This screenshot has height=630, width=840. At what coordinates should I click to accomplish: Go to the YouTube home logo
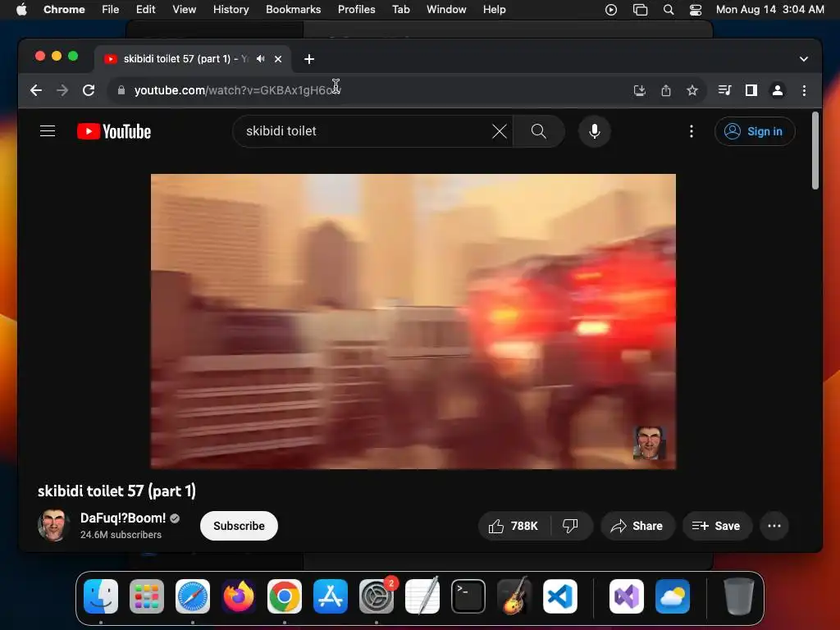click(114, 131)
